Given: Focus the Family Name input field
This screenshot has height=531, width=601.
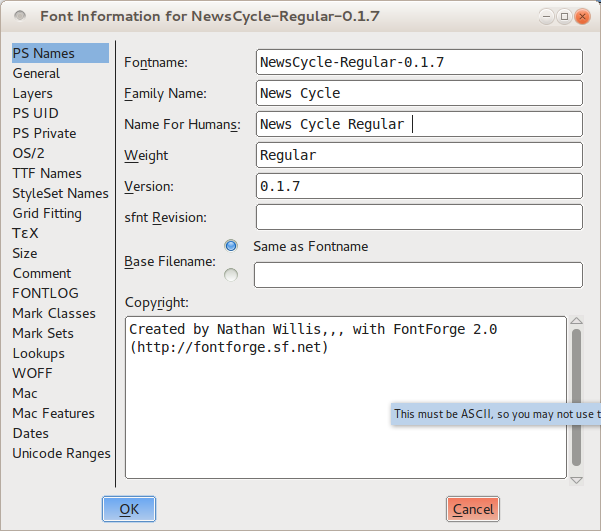Looking at the screenshot, I should [x=419, y=93].
